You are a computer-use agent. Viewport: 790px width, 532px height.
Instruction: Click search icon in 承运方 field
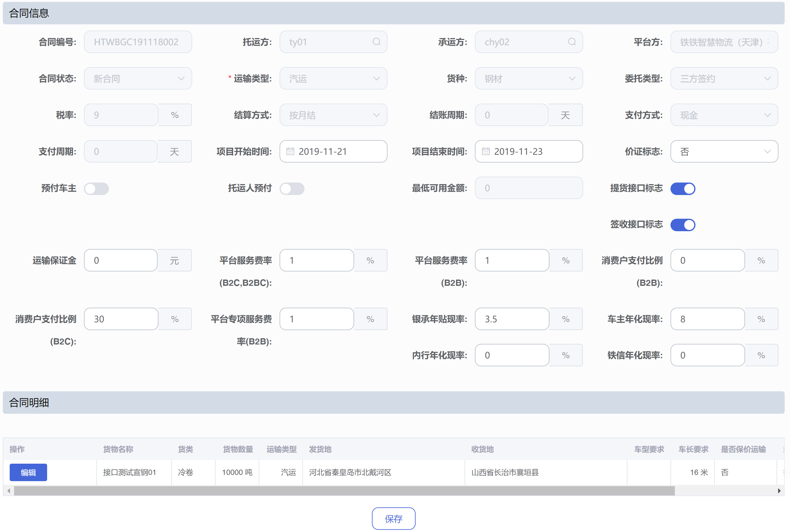572,42
